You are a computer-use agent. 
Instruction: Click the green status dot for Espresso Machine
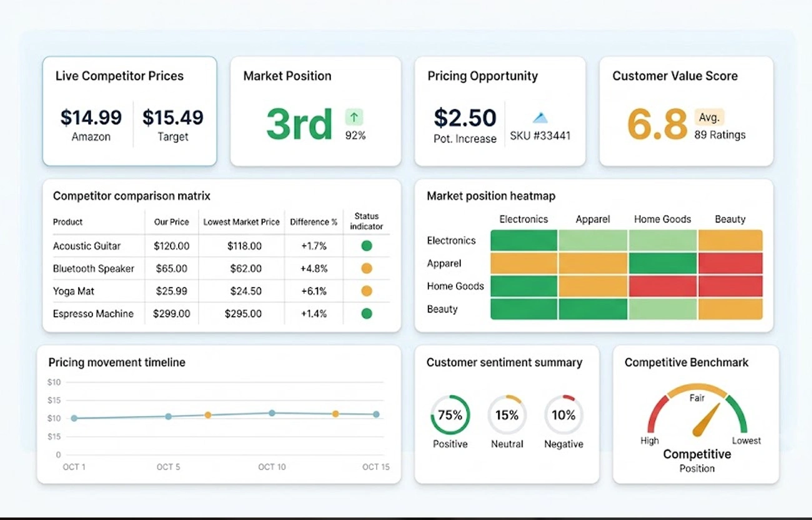pyautogui.click(x=367, y=314)
